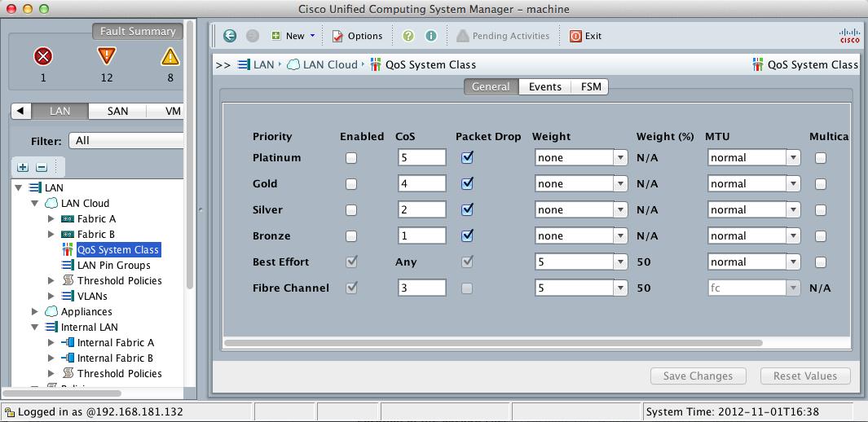868x422 pixels.
Task: Switch to the SAN navigation tab
Action: tap(117, 111)
